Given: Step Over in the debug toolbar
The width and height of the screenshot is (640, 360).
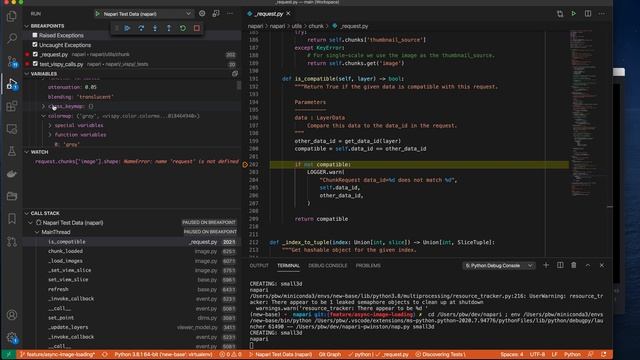Looking at the screenshot, I should coord(141,28).
